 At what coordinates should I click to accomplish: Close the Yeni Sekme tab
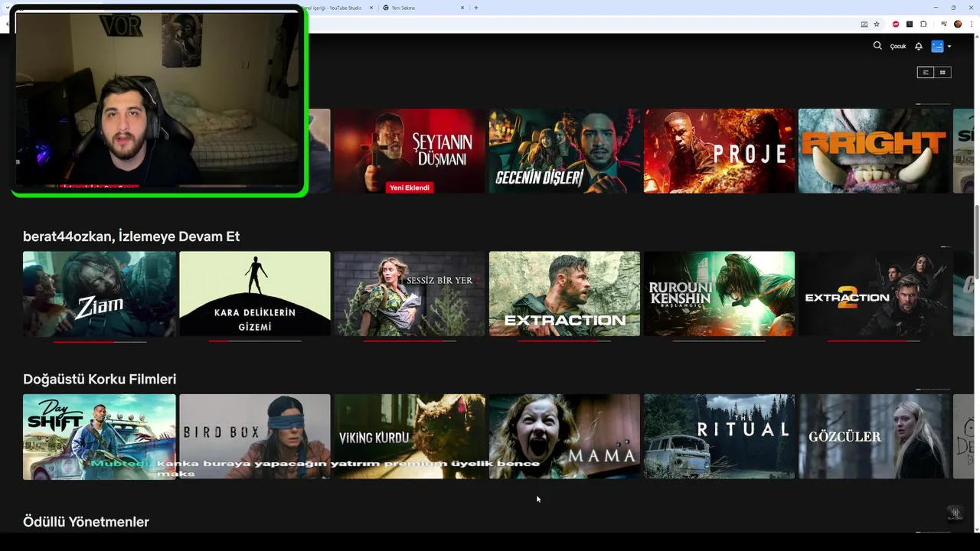pos(462,8)
